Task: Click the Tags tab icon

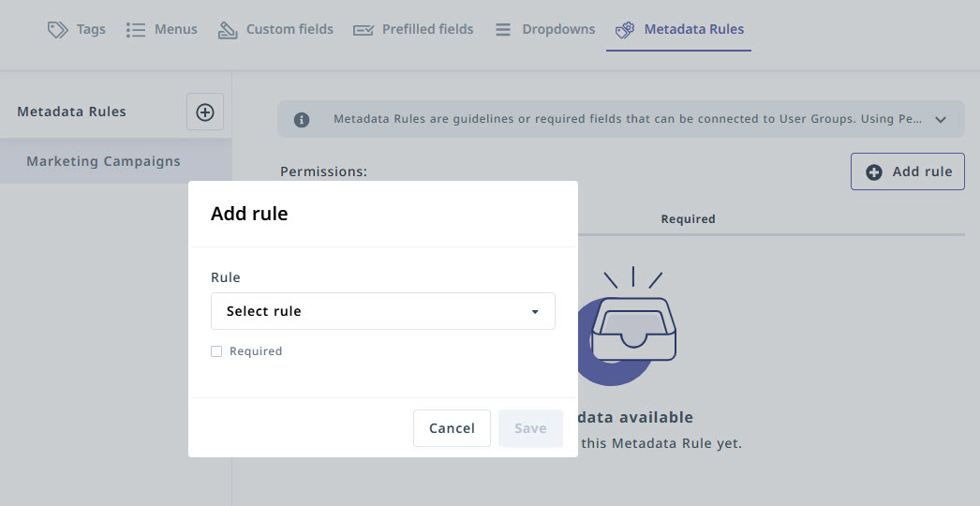Action: tap(58, 30)
